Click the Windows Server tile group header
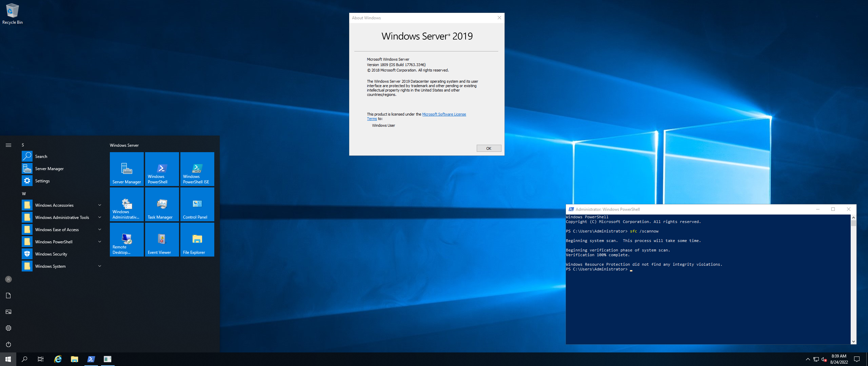The width and height of the screenshot is (868, 366). tap(124, 145)
